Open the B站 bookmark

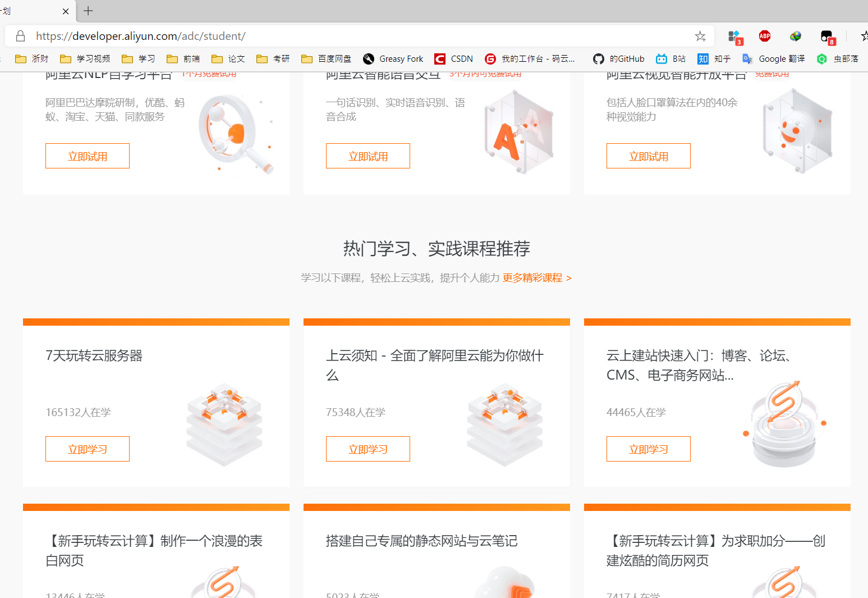[671, 59]
